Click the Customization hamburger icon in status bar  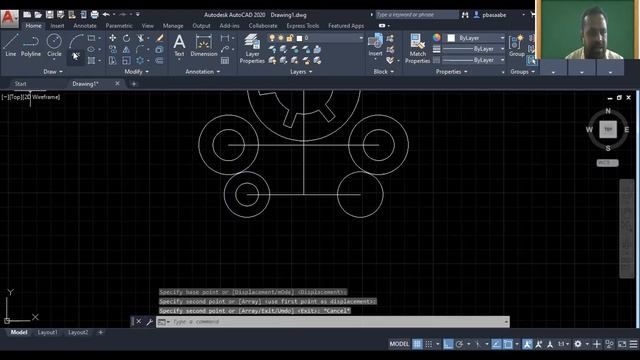pos(633,344)
